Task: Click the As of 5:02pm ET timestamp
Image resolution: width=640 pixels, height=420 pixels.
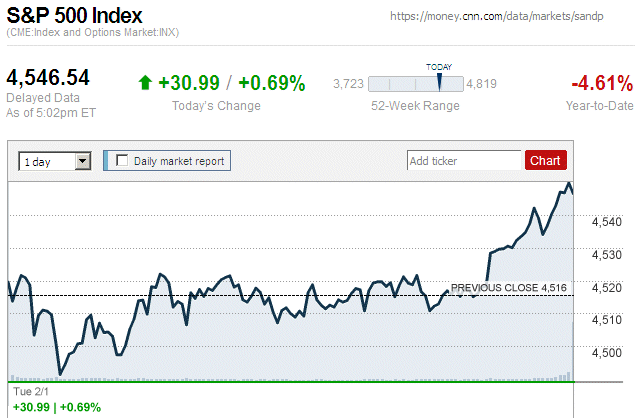Action: tap(48, 111)
